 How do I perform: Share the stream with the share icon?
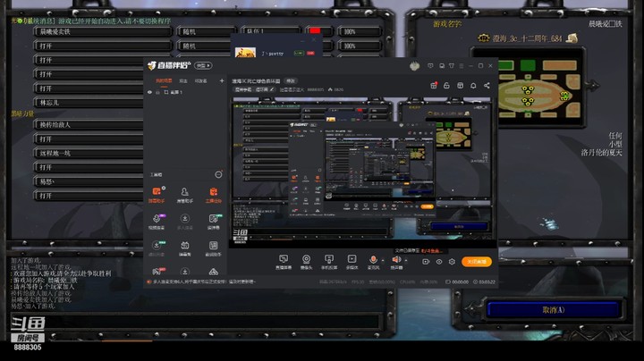coord(487,85)
